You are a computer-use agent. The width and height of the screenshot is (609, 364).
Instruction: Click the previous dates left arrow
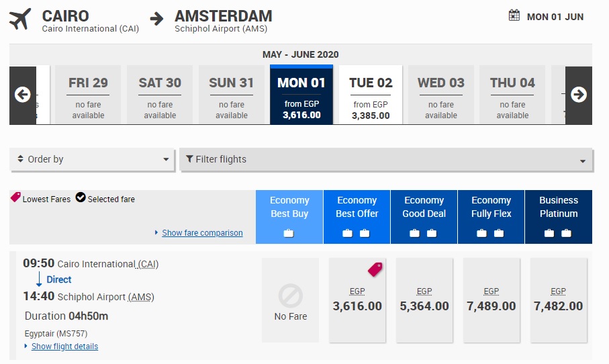pos(22,95)
